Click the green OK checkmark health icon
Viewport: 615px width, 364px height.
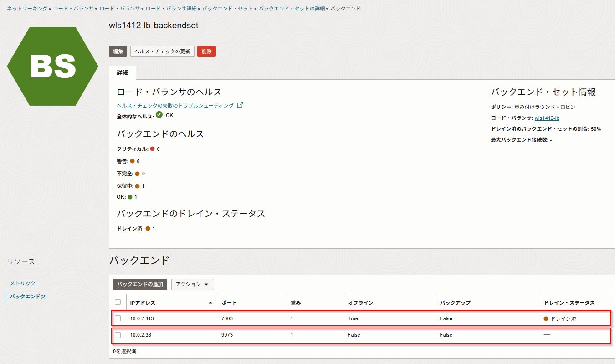click(x=159, y=115)
